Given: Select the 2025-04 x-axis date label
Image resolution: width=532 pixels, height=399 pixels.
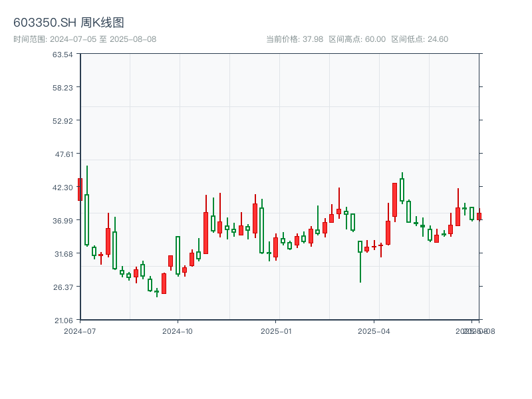Looking at the screenshot, I should tap(374, 331).
